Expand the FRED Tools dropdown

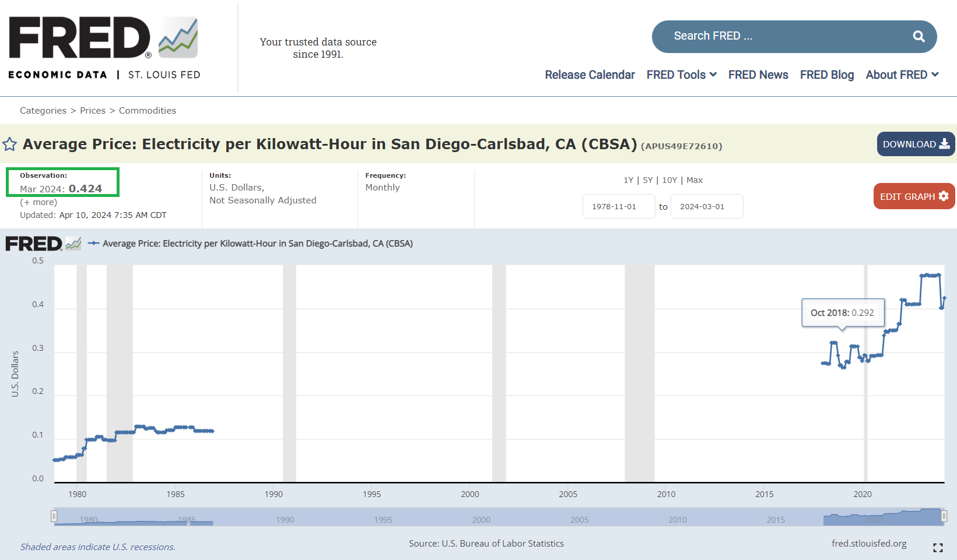[x=681, y=75]
